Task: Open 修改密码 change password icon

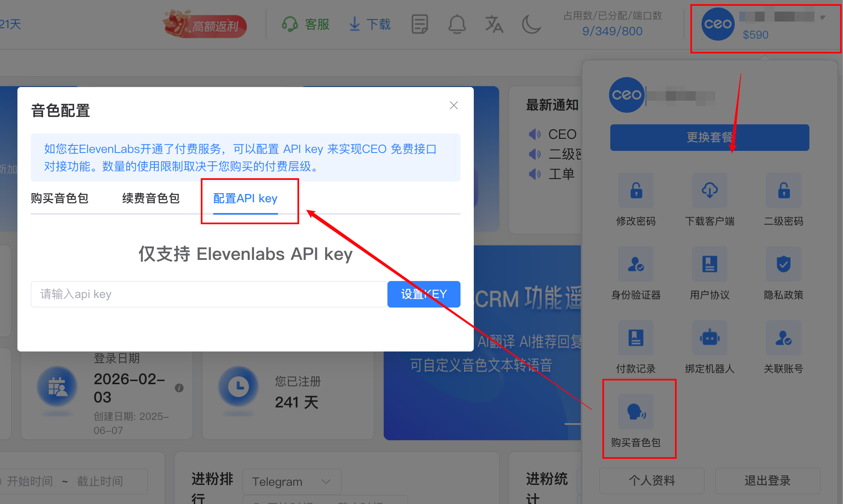Action: pos(636,191)
